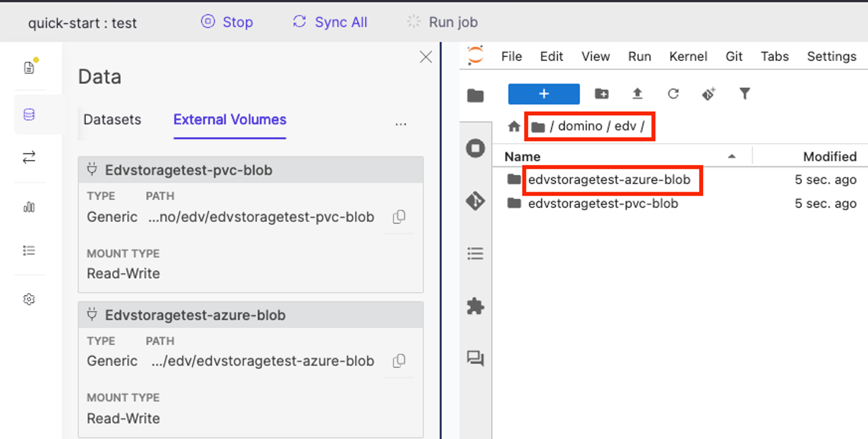Viewport: 868px width, 439px height.
Task: Open the ellipsis more options in Data panel
Action: click(401, 124)
